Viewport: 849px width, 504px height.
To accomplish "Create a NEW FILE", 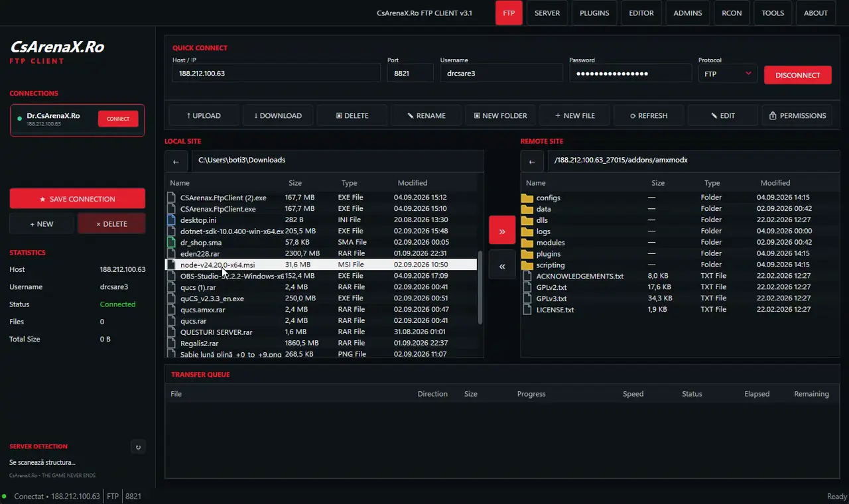I will 574,115.
